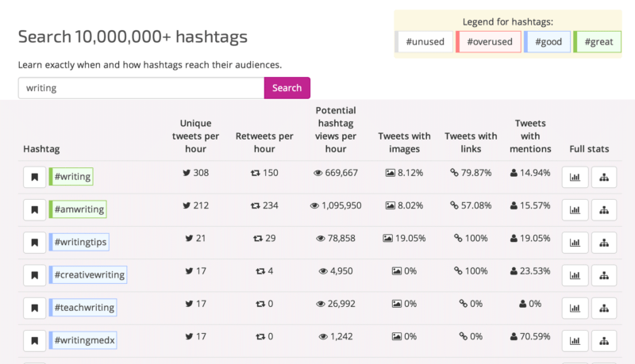Open bar chart stats for #writingmedx
635x364 pixels.
[x=575, y=340]
